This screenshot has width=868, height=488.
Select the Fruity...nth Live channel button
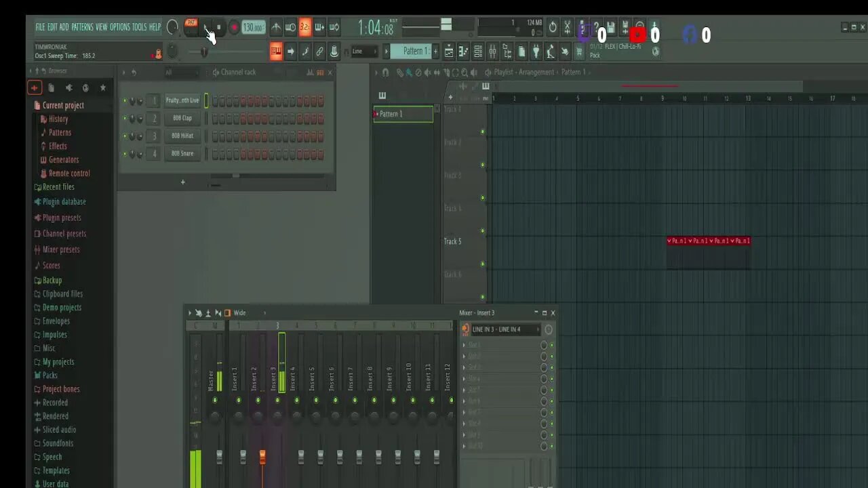[x=182, y=100]
